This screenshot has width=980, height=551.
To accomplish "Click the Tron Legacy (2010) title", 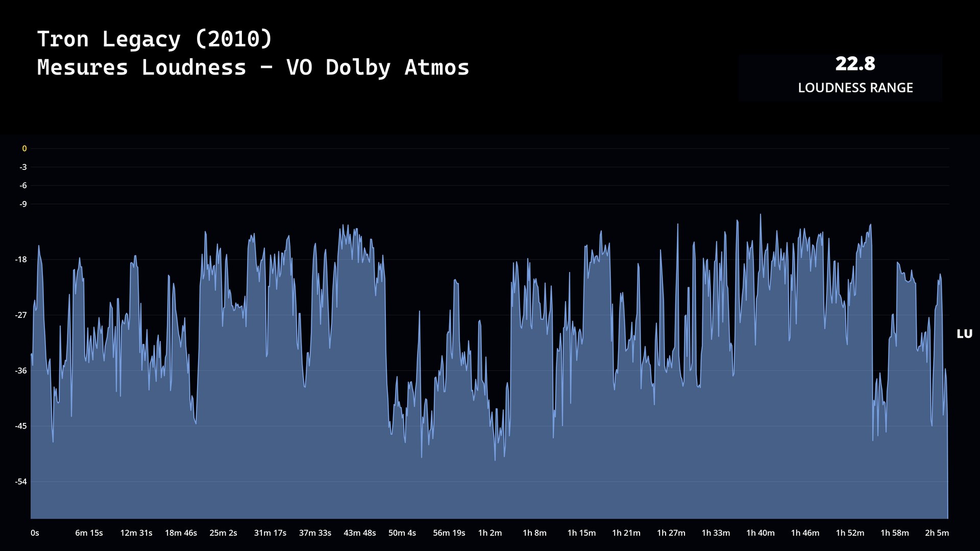I will point(155,39).
